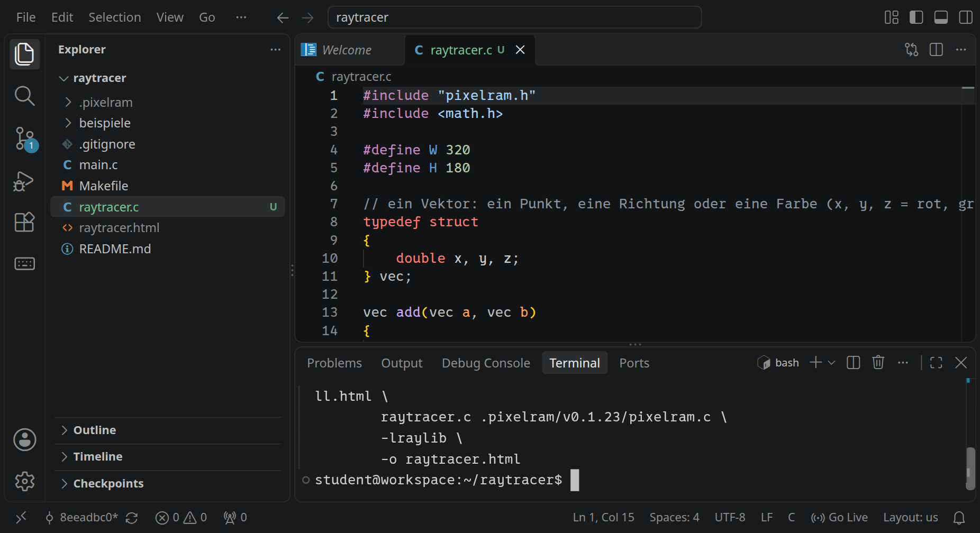Open the Accounts menu
Screen dimensions: 980x533
[24, 439]
